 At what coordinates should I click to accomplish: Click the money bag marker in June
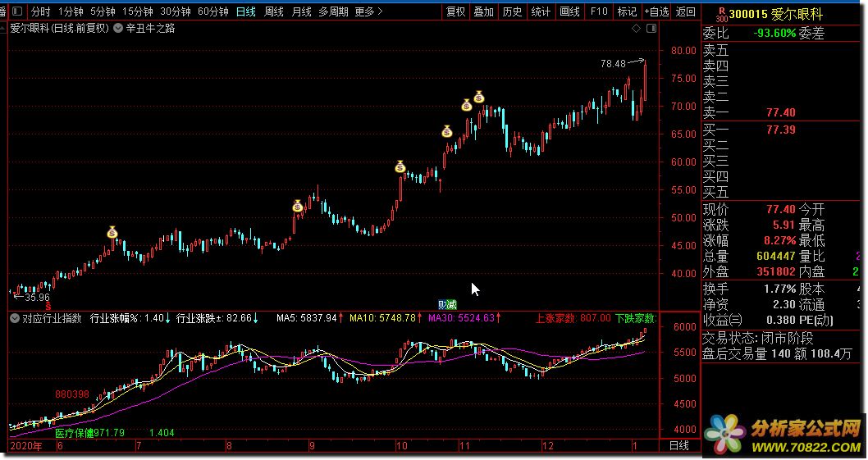(x=112, y=233)
